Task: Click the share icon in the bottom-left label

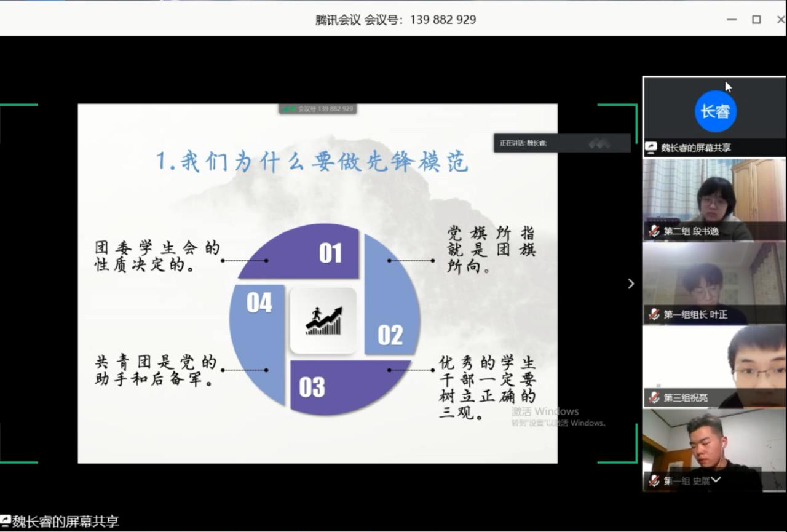Action: tap(6, 522)
